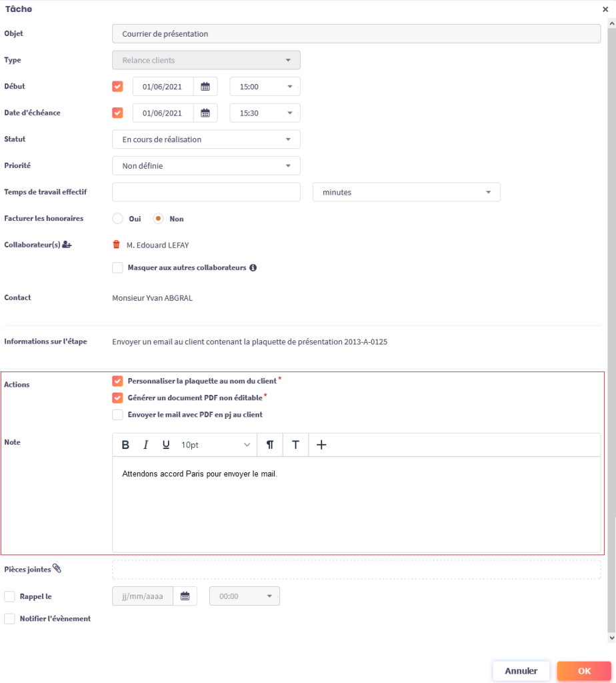This screenshot has width=616, height=683.
Task: Click the Temps de travail effectif field
Action: (206, 192)
